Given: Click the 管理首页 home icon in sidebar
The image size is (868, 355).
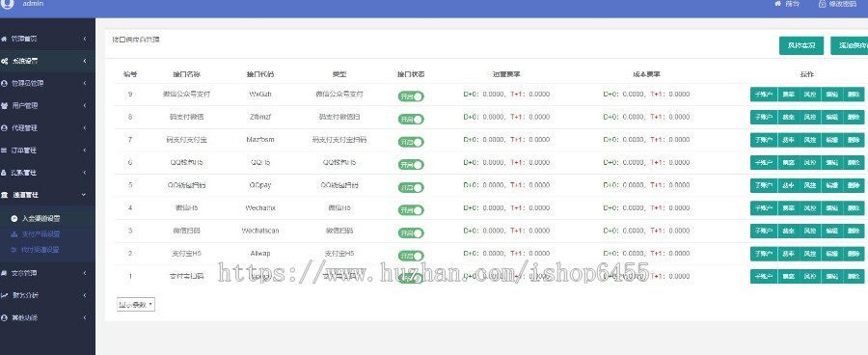Looking at the screenshot, I should point(5,39).
